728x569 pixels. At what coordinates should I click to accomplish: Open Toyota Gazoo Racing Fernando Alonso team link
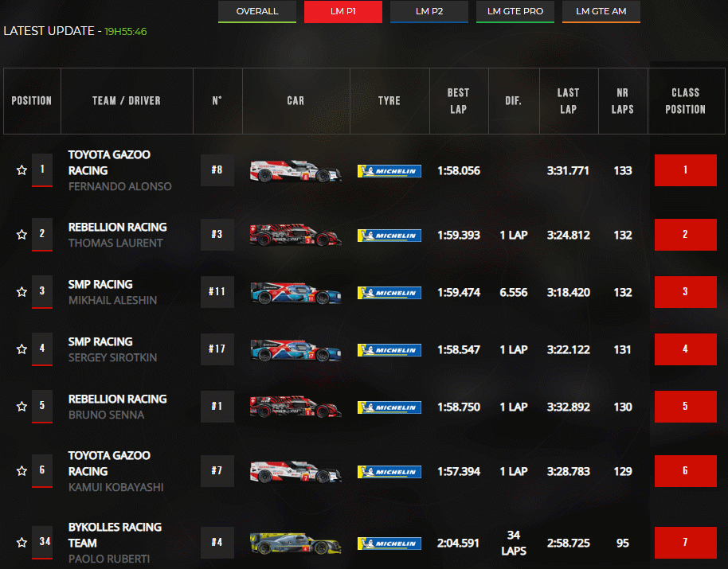pyautogui.click(x=109, y=162)
